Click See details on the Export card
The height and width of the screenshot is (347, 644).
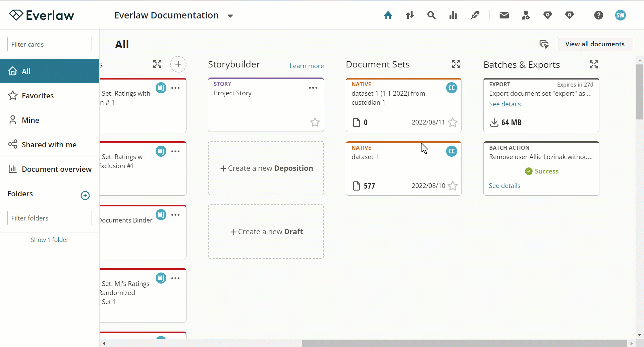click(x=505, y=104)
